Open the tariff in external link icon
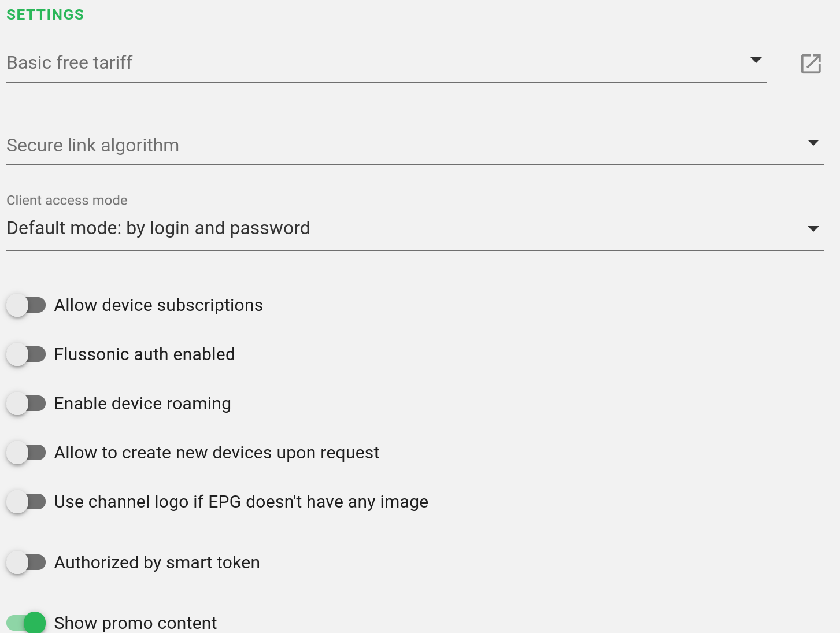Screen dimensions: 840x633 coord(811,64)
